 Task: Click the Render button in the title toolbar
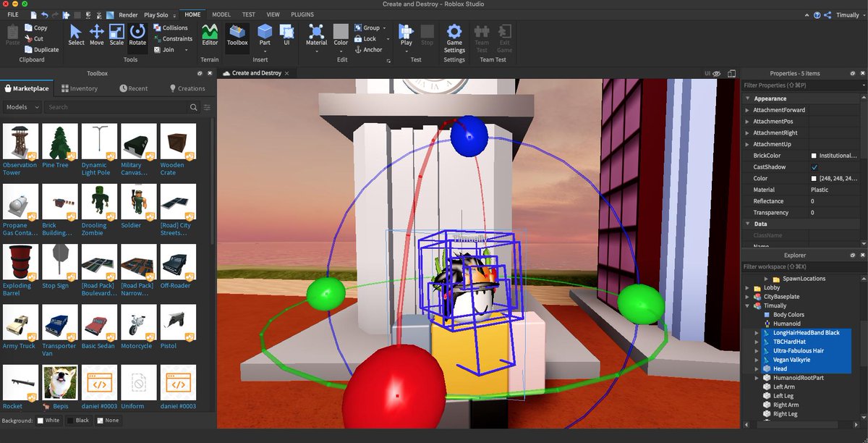click(128, 14)
